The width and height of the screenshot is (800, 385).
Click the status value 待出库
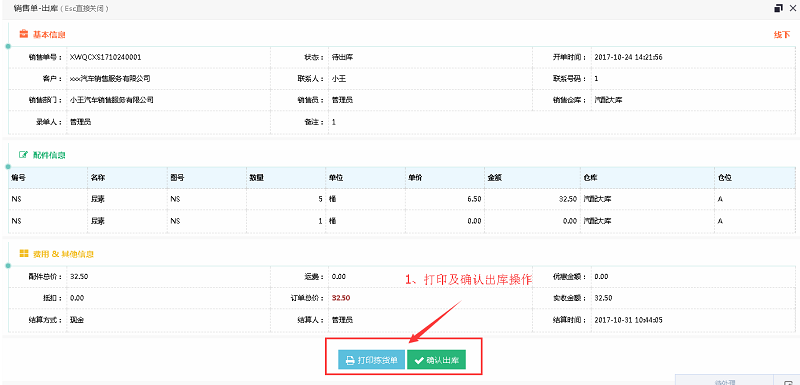(x=342, y=57)
